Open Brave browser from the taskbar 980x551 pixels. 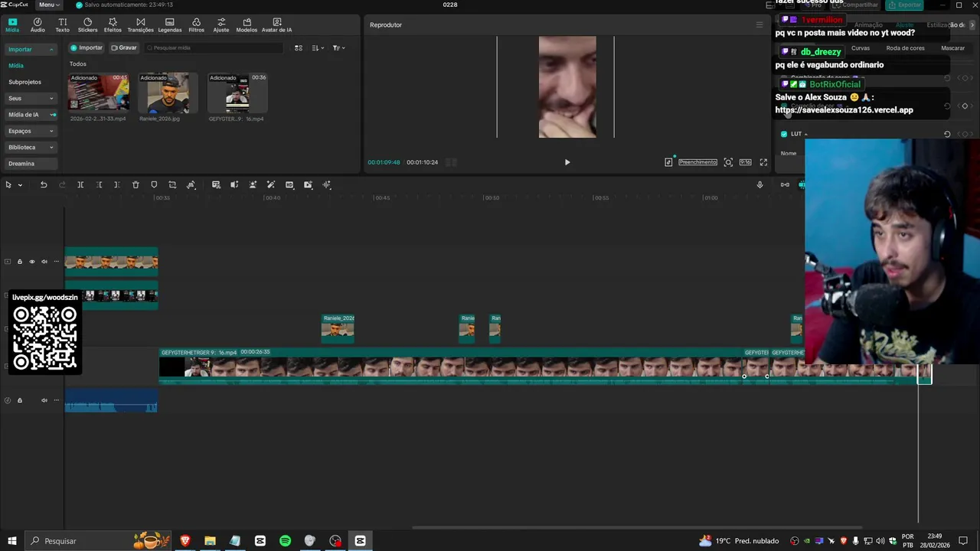(185, 541)
